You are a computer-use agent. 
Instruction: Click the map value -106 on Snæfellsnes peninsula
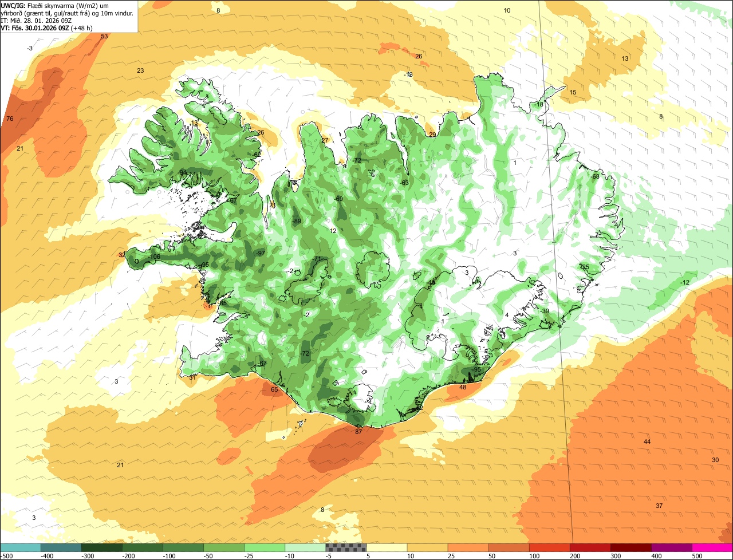[153, 257]
